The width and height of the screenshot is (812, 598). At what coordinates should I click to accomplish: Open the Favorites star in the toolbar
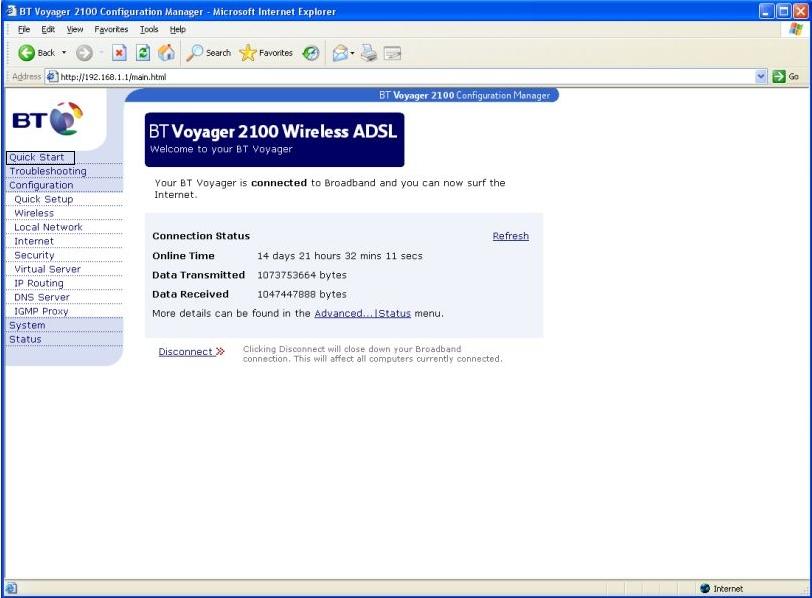tap(248, 53)
